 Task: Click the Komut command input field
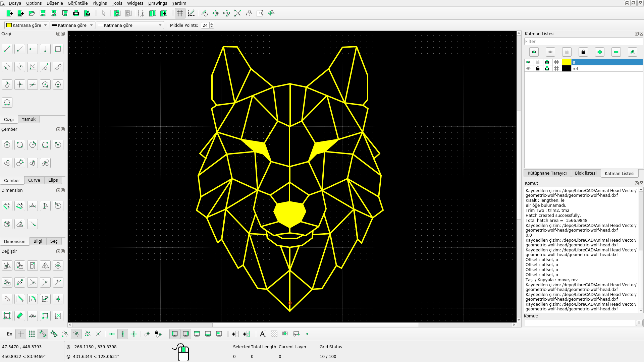(580, 323)
